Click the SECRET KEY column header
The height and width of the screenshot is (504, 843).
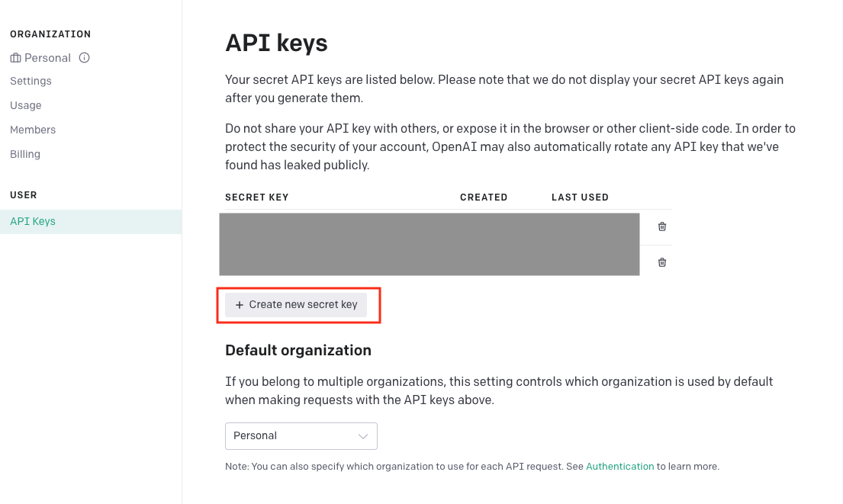pos(257,197)
